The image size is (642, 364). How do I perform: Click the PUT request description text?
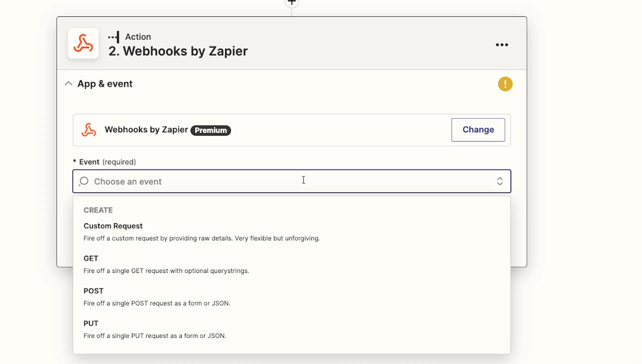[155, 336]
